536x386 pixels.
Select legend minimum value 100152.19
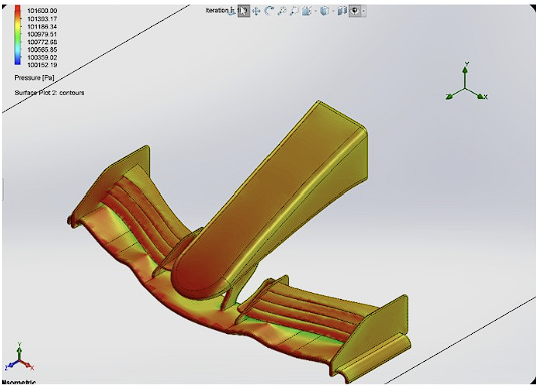[42, 65]
